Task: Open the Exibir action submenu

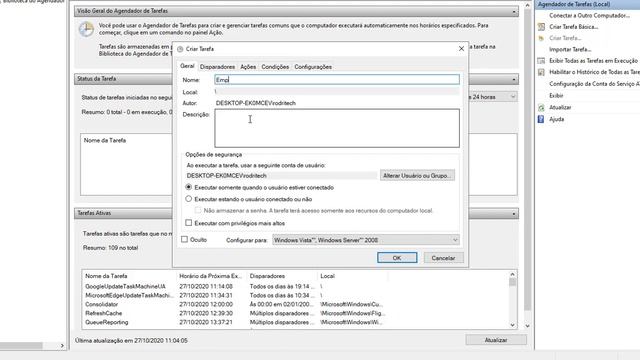Action: [556, 96]
